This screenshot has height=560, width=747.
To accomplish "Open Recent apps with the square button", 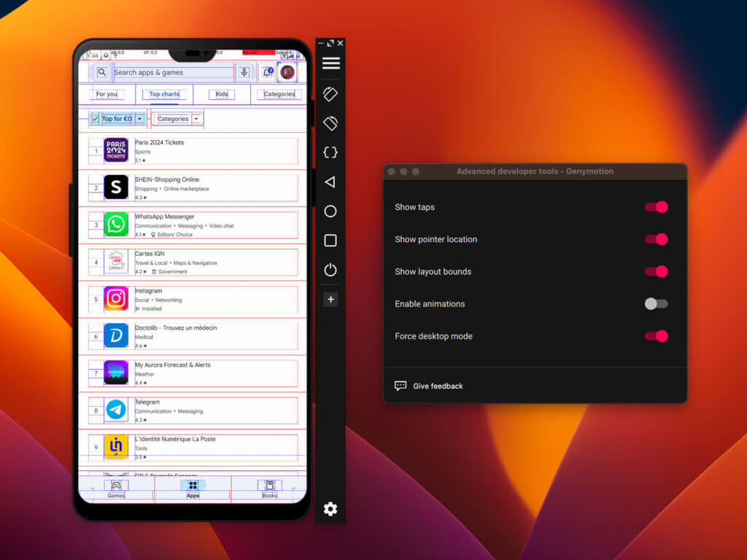I will (x=330, y=240).
